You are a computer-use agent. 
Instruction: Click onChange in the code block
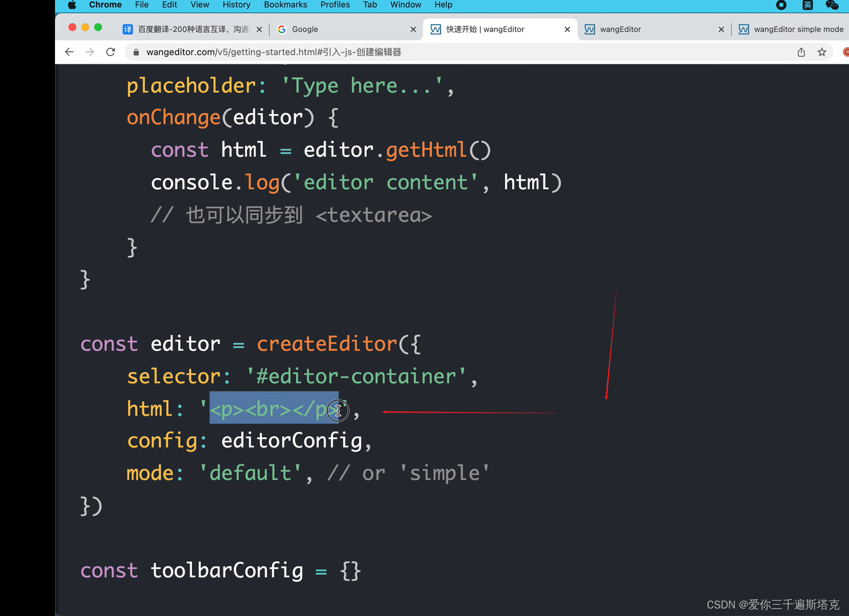pyautogui.click(x=174, y=118)
